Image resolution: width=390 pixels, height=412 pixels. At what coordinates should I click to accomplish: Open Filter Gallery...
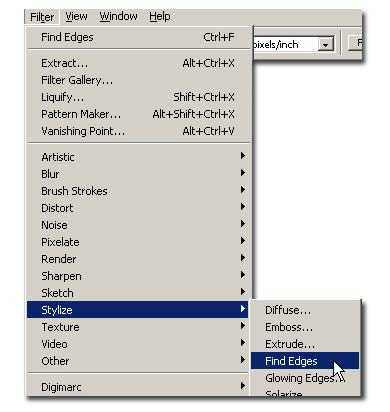point(139,80)
